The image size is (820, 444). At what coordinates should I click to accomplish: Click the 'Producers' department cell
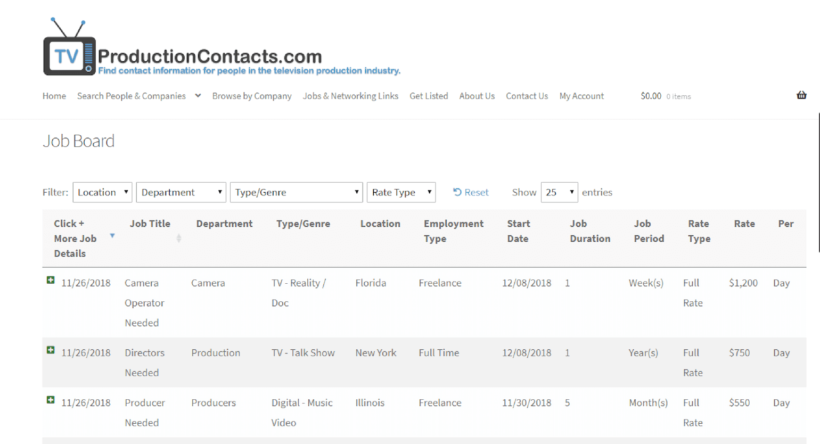[x=213, y=403]
